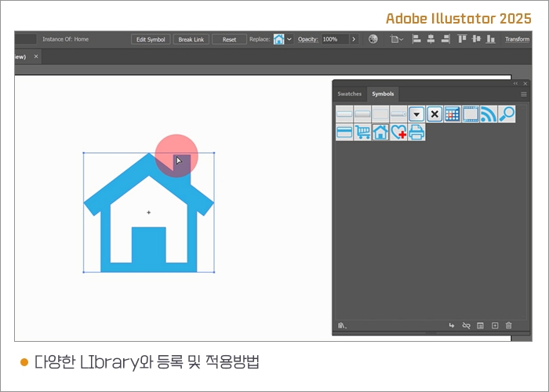The image size is (549, 392).
Task: Select the X close symbol
Action: tap(434, 114)
